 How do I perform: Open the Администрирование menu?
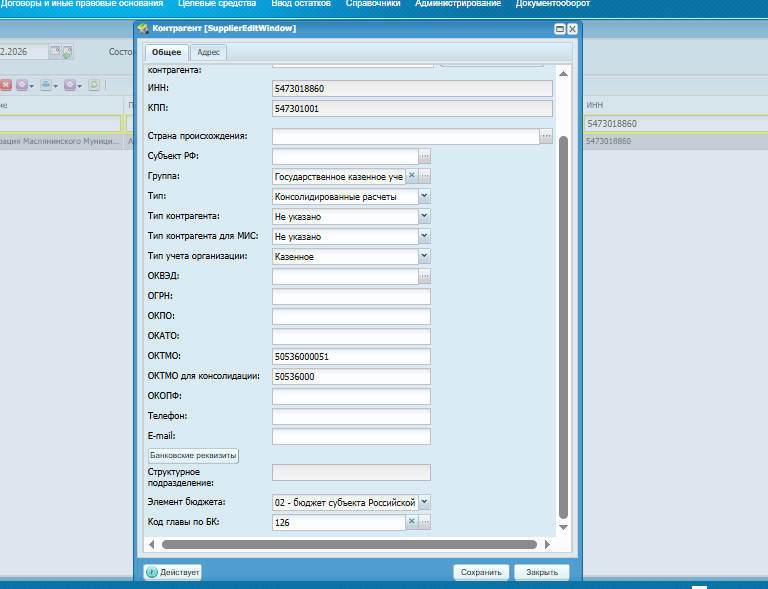click(458, 3)
